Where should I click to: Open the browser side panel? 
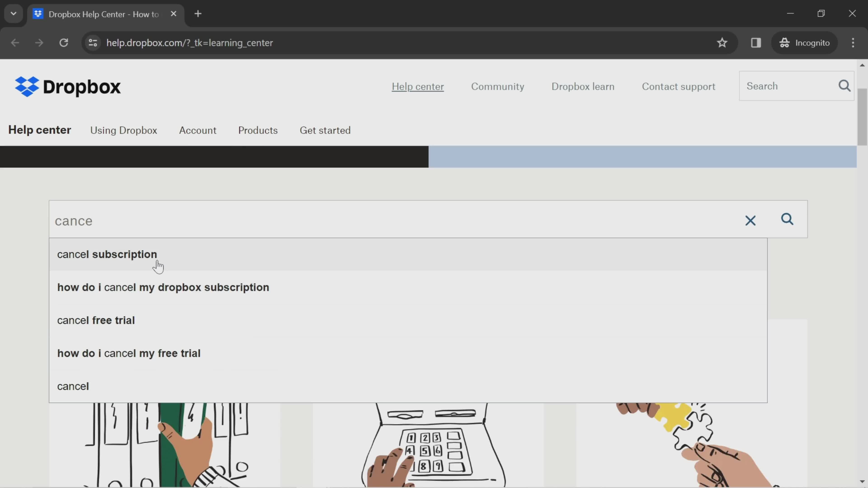pos(756,43)
